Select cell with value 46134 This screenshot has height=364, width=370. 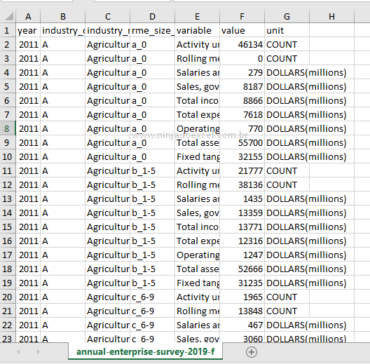[242, 45]
